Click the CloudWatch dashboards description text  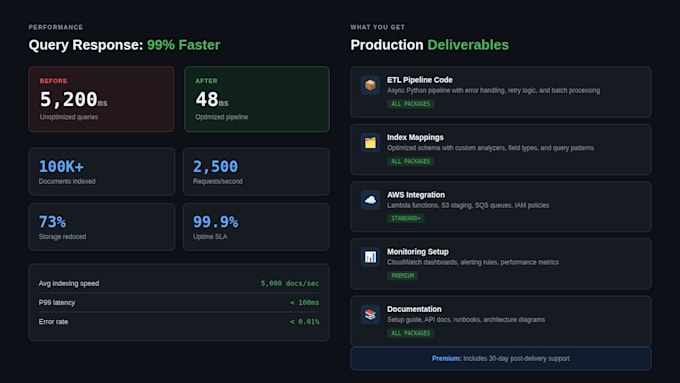(473, 262)
